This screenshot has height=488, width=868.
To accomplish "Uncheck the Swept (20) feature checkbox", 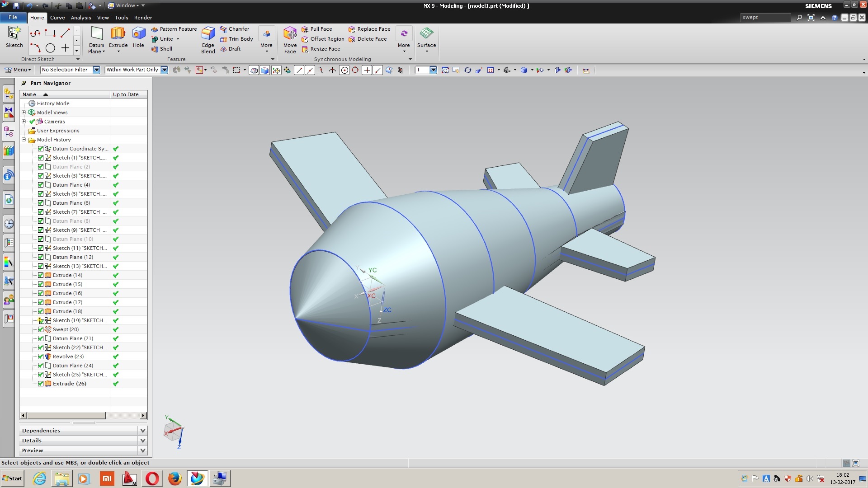I will click(41, 329).
